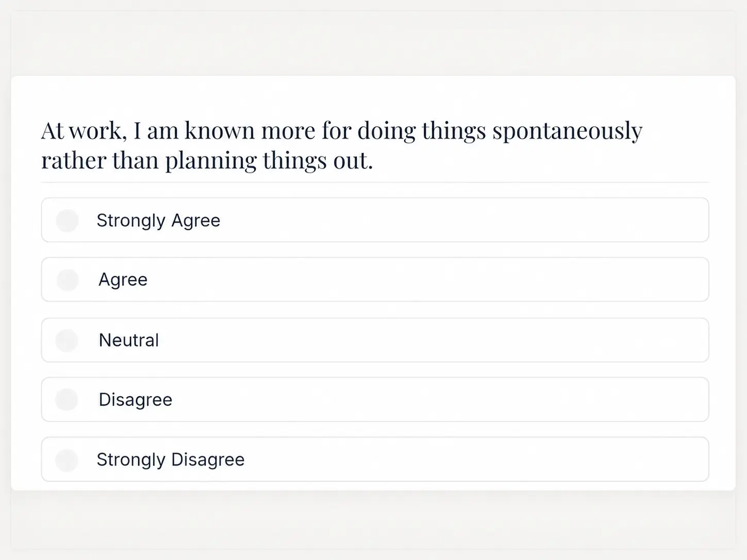Viewport: 747px width, 560px height.
Task: Click the 'Agree' label text
Action: 123,280
